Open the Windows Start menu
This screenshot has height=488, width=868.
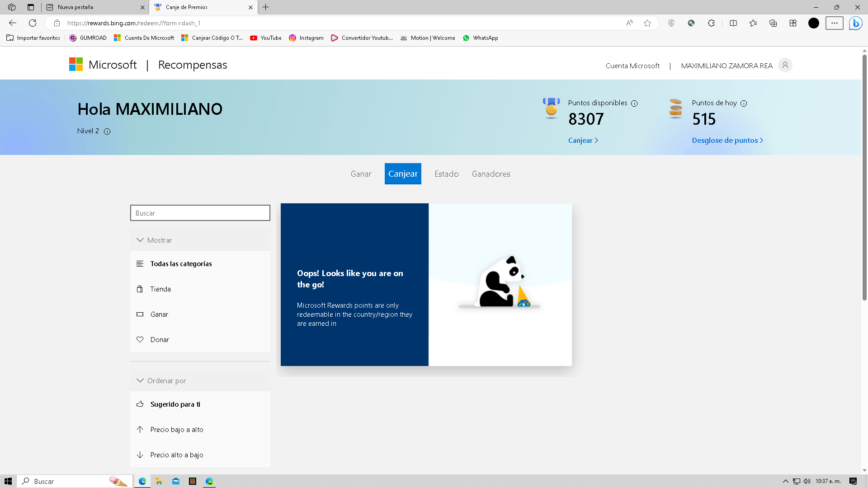coord(8,481)
